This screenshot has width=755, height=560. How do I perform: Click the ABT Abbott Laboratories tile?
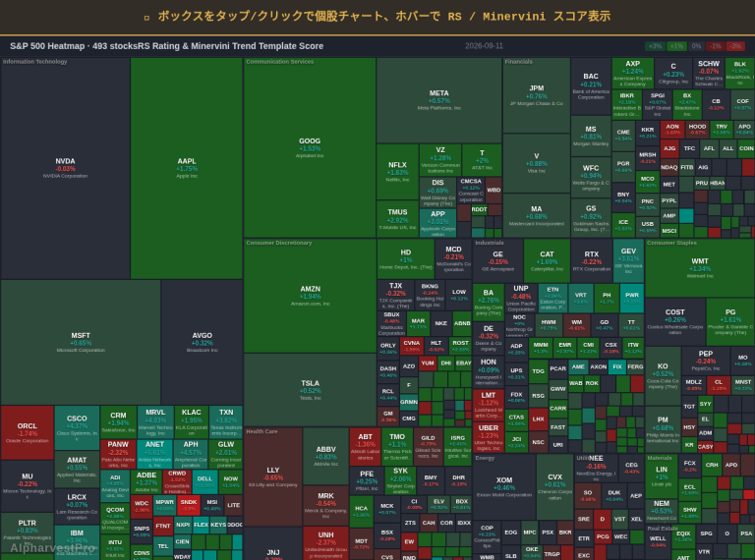(x=365, y=446)
